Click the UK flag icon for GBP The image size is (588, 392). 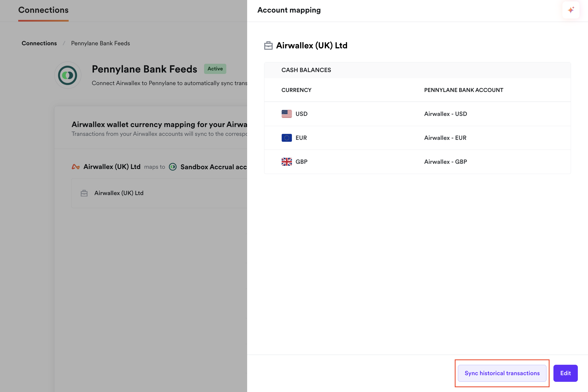286,162
